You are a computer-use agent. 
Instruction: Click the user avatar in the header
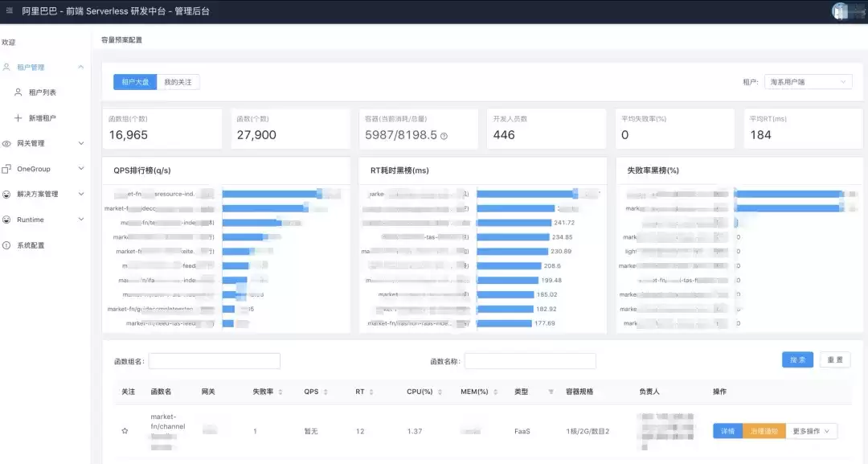pyautogui.click(x=841, y=11)
